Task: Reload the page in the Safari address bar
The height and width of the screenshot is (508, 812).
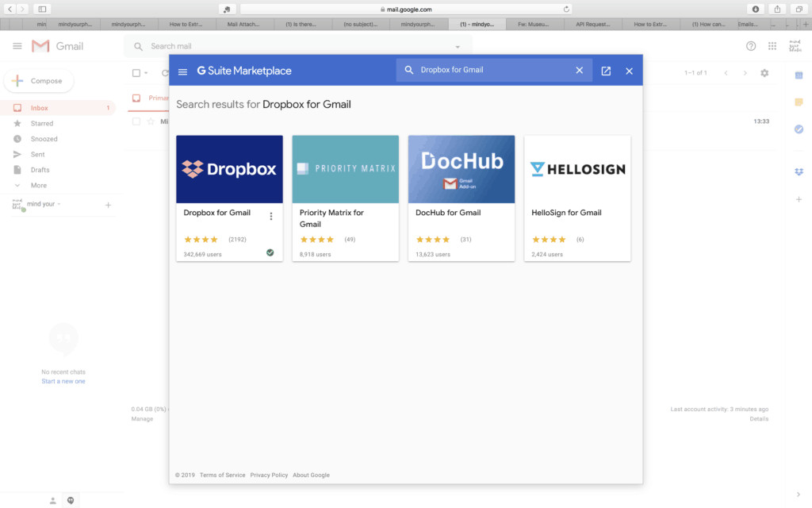Action: pyautogui.click(x=566, y=10)
